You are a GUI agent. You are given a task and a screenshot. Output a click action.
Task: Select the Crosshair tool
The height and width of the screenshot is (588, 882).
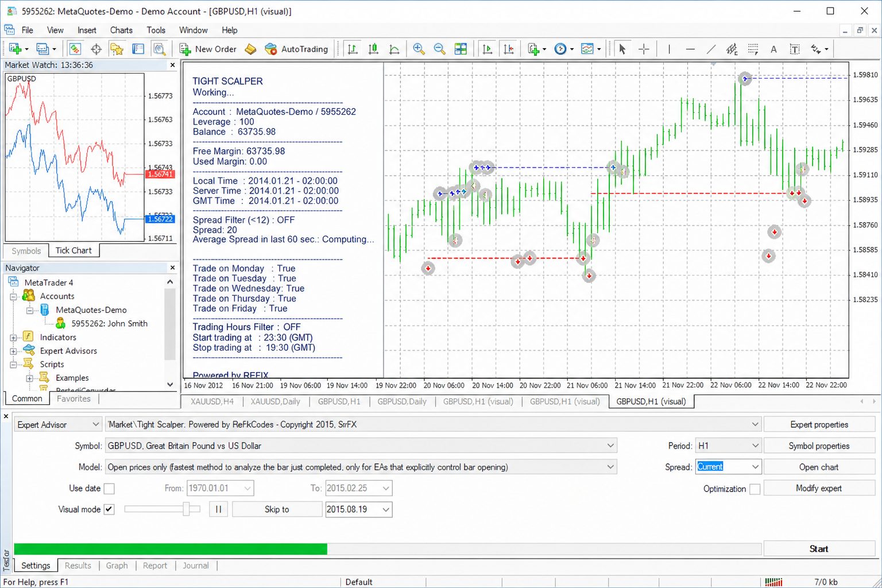coord(644,49)
